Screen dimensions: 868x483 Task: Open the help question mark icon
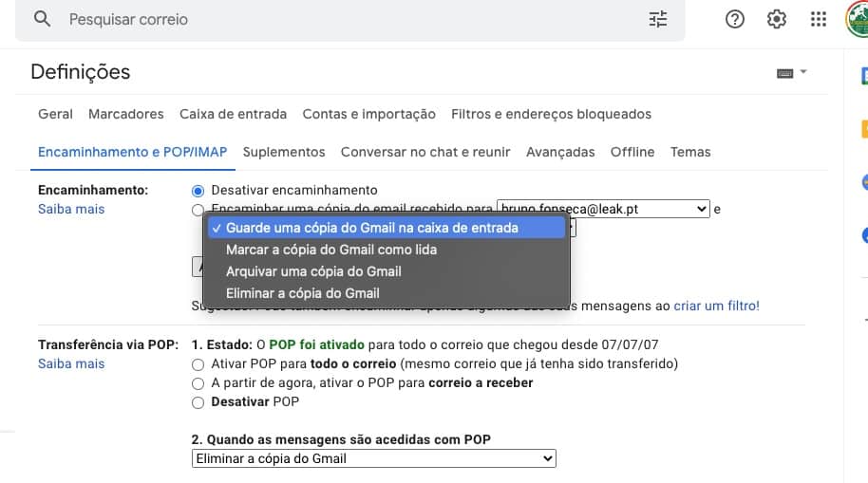[x=735, y=19]
